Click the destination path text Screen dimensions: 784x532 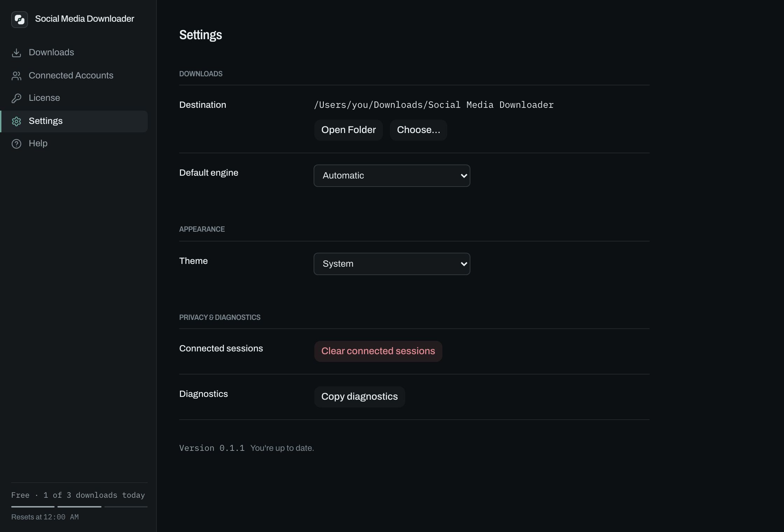(x=434, y=105)
